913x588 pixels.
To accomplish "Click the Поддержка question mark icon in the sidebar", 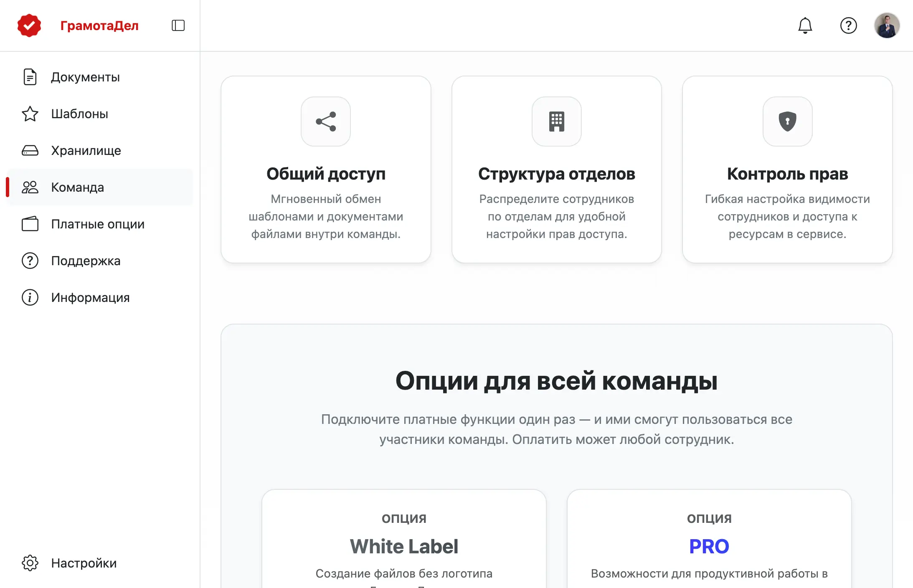I will coord(30,261).
